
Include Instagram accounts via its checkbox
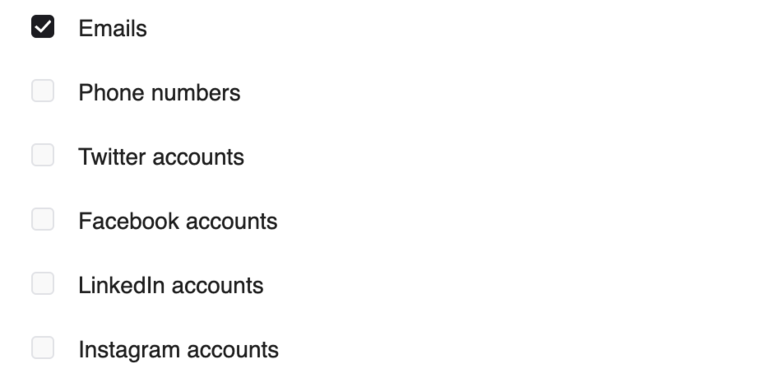pyautogui.click(x=43, y=348)
